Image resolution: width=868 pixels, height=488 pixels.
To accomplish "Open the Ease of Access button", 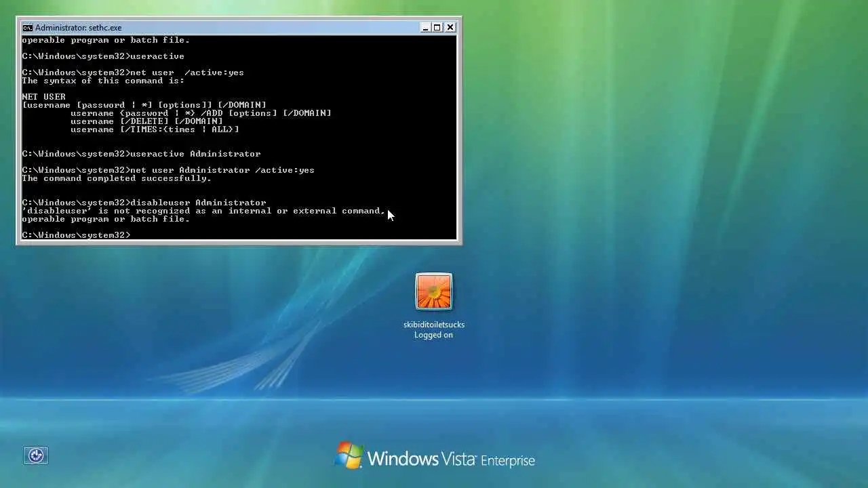I will tap(36, 455).
